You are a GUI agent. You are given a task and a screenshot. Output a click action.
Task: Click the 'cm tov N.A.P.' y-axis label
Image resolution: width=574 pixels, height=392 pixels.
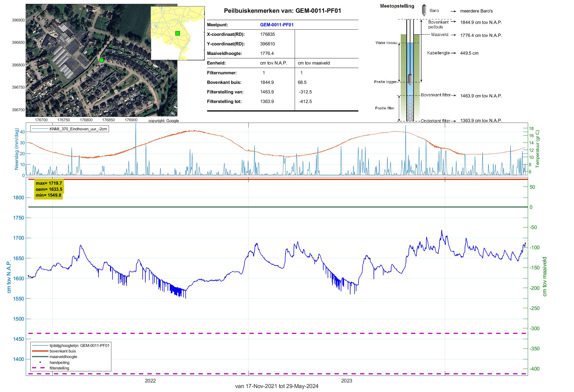(9, 277)
